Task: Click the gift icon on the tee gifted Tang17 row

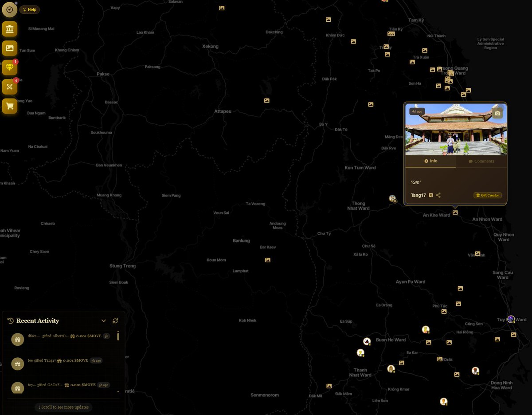Action: tap(18, 364)
